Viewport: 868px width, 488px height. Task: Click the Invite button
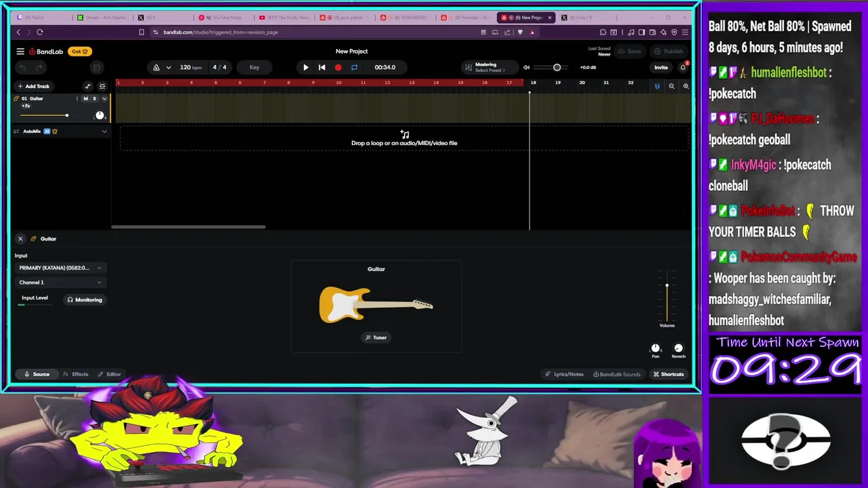click(660, 67)
